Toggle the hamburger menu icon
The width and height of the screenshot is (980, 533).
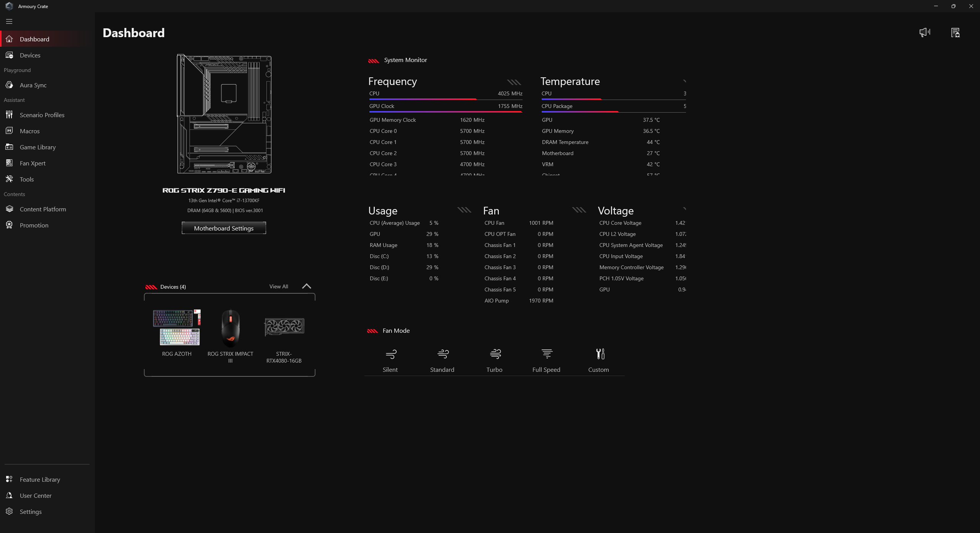click(9, 21)
